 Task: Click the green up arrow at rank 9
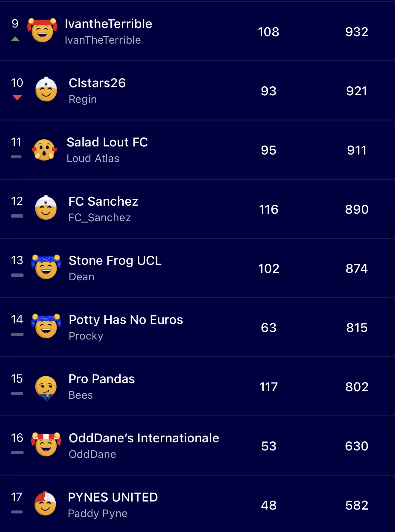click(15, 39)
